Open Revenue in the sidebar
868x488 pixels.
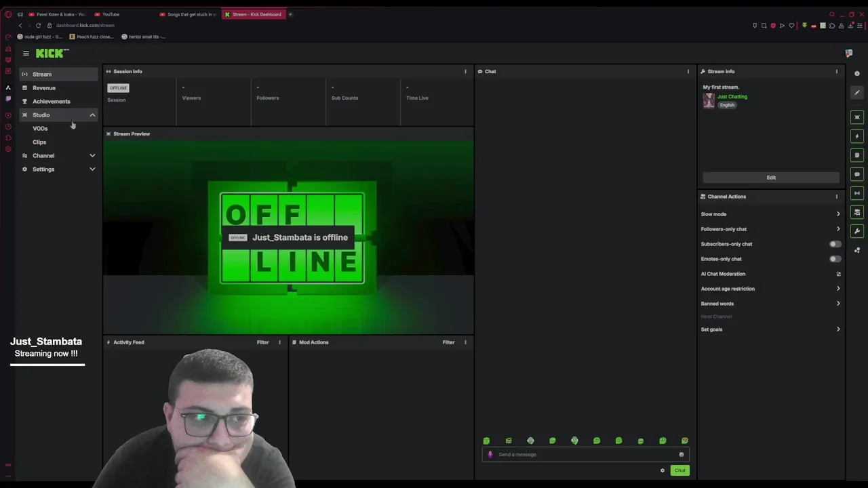58,88
